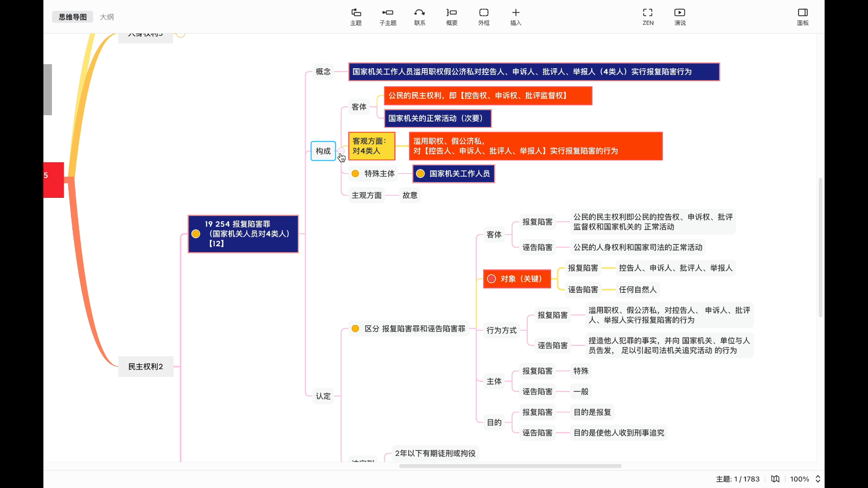Select 客体 node under 构成
The width and height of the screenshot is (868, 488).
click(359, 107)
